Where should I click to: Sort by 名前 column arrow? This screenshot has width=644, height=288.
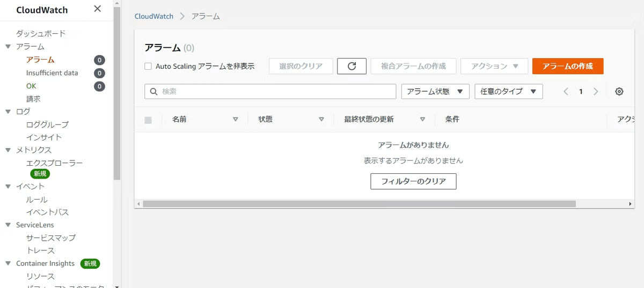(x=235, y=119)
